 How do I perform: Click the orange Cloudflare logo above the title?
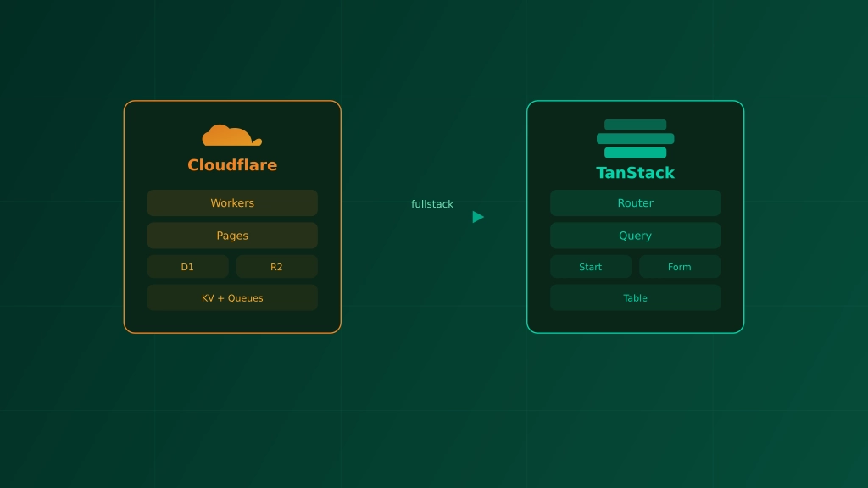pos(230,134)
